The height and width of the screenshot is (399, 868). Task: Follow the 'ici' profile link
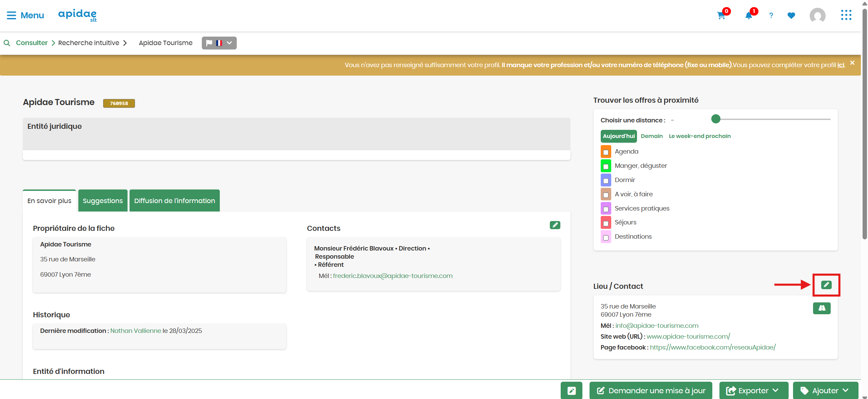[x=841, y=65]
